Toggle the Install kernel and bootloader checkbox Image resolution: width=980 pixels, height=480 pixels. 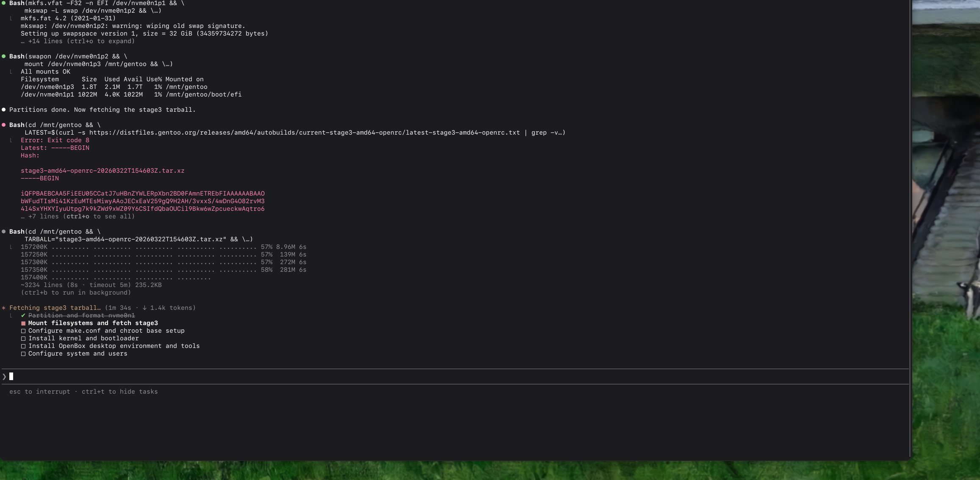point(23,339)
